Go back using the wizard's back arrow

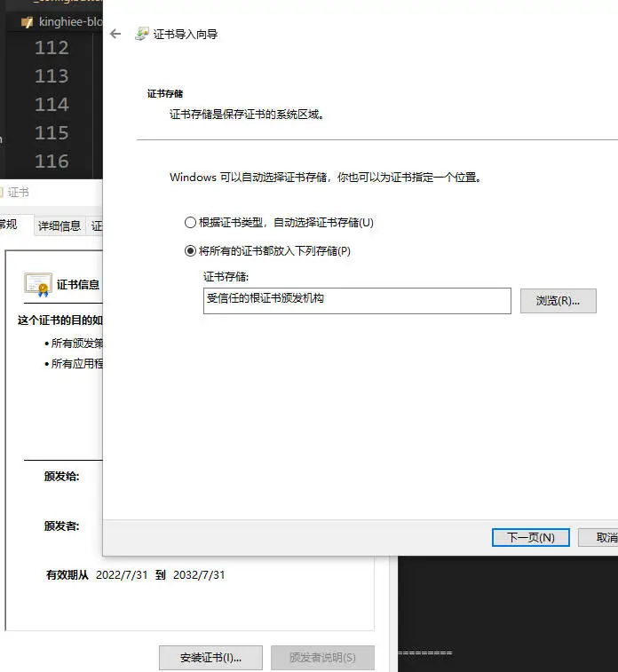(x=115, y=34)
